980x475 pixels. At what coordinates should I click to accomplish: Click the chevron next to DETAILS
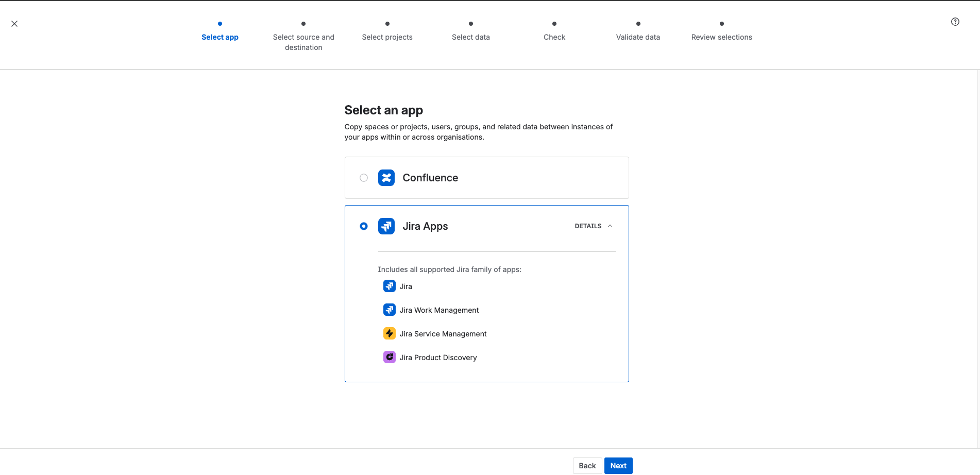(610, 226)
